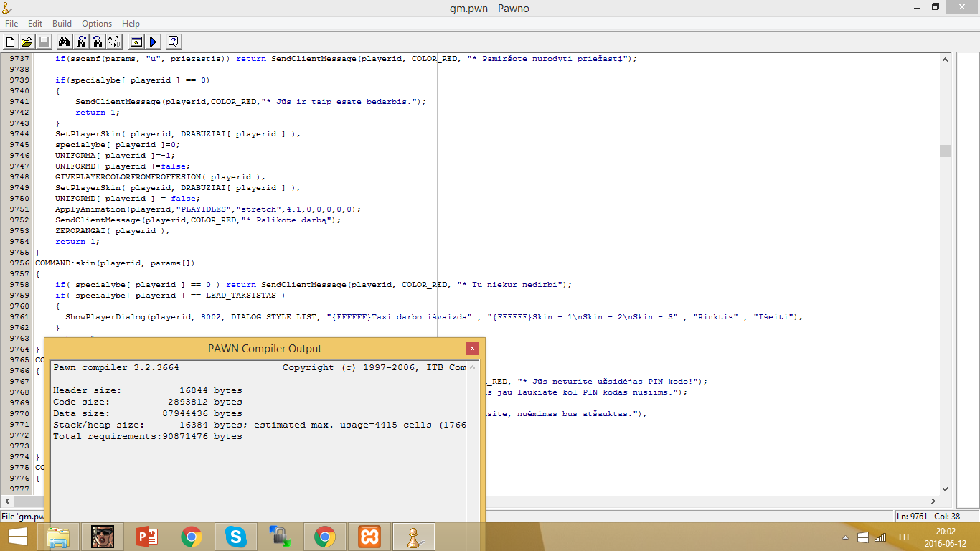The image size is (980, 551).
Task: Click the LIT keyboard language indicator
Action: coord(905,537)
